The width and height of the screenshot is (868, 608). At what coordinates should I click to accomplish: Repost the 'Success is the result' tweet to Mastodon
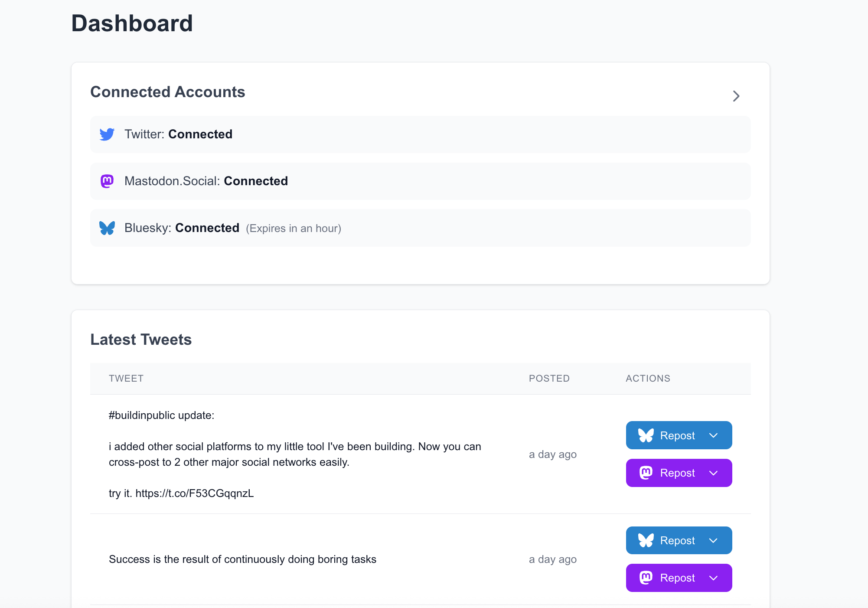(x=677, y=578)
